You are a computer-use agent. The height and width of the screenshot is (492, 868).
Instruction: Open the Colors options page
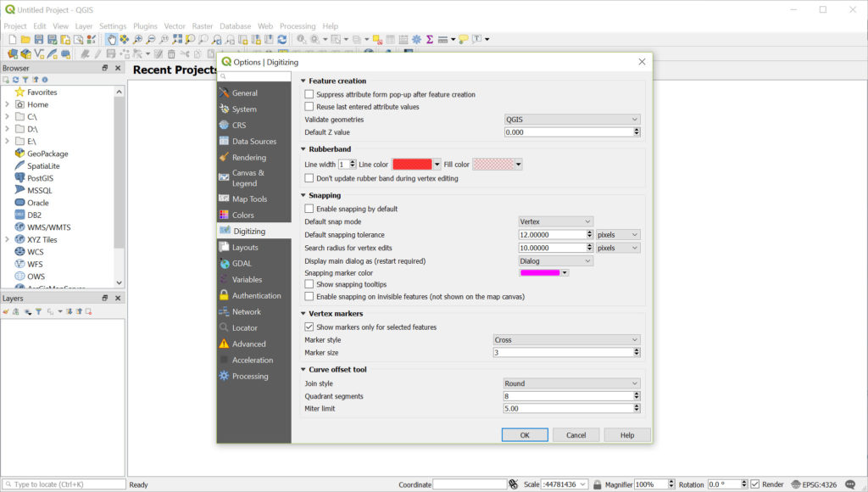tap(254, 215)
